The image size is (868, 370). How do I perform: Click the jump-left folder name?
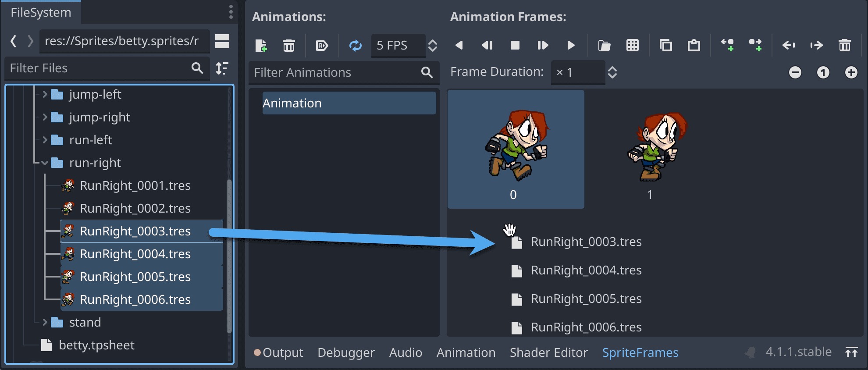[x=95, y=94]
